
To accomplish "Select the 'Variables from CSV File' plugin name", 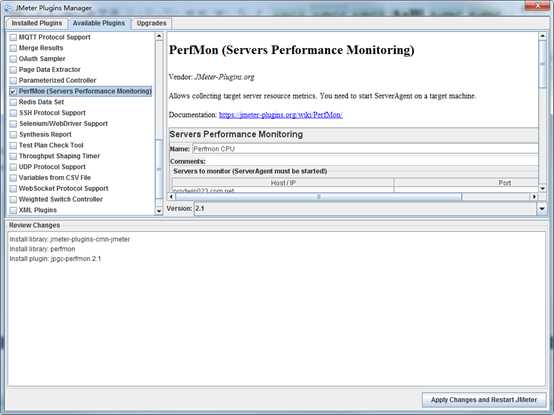I will pyautogui.click(x=55, y=177).
